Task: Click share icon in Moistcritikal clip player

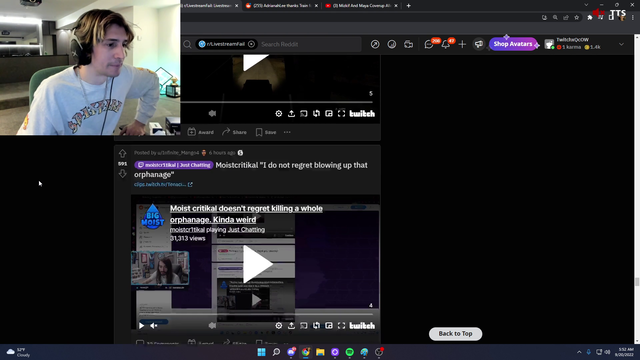Action: pyautogui.click(x=291, y=325)
